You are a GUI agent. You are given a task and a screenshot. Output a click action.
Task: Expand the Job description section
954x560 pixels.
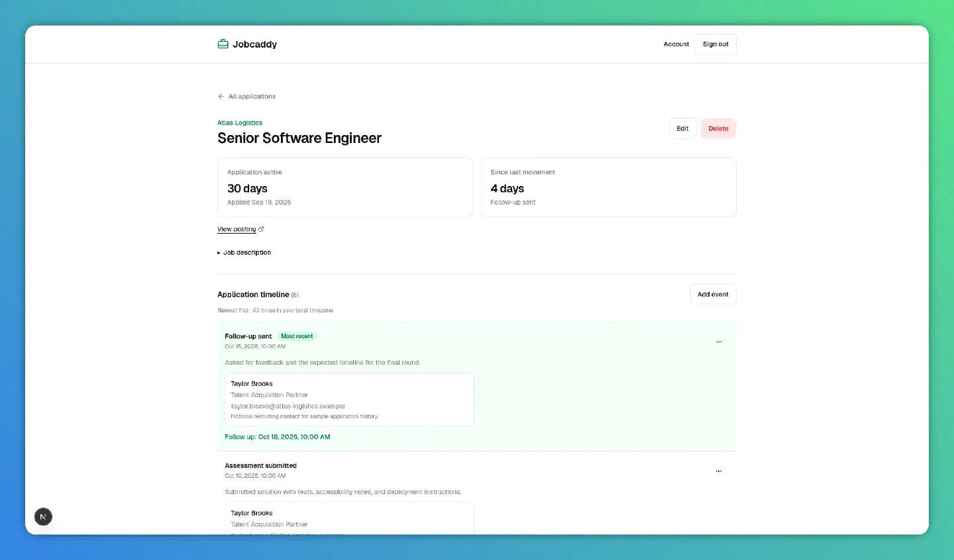coord(244,253)
